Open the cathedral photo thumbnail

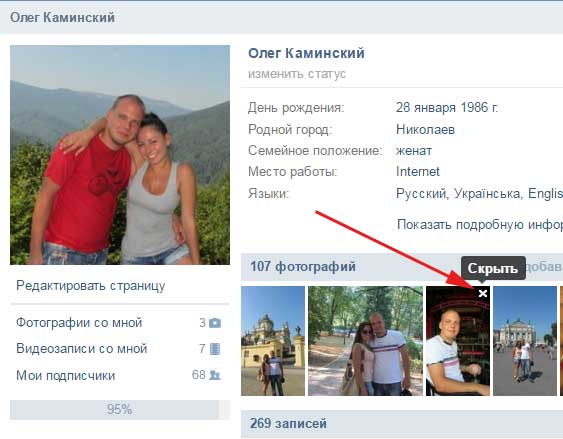pyautogui.click(x=273, y=341)
